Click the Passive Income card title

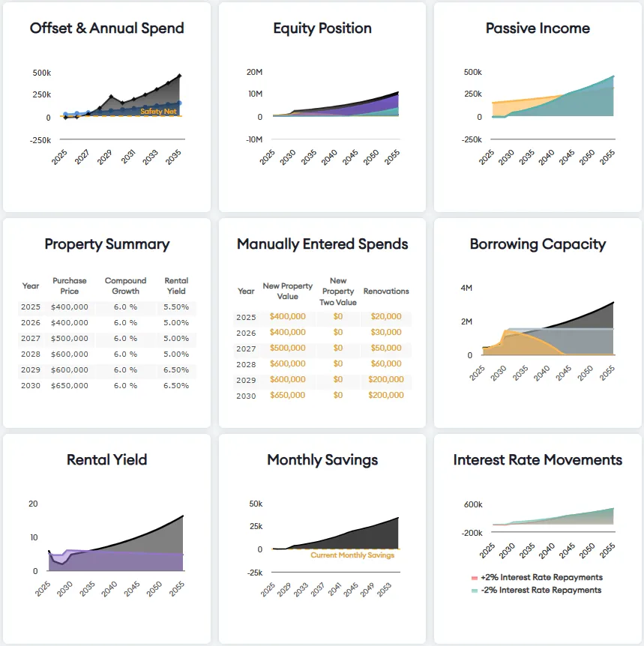click(x=538, y=28)
